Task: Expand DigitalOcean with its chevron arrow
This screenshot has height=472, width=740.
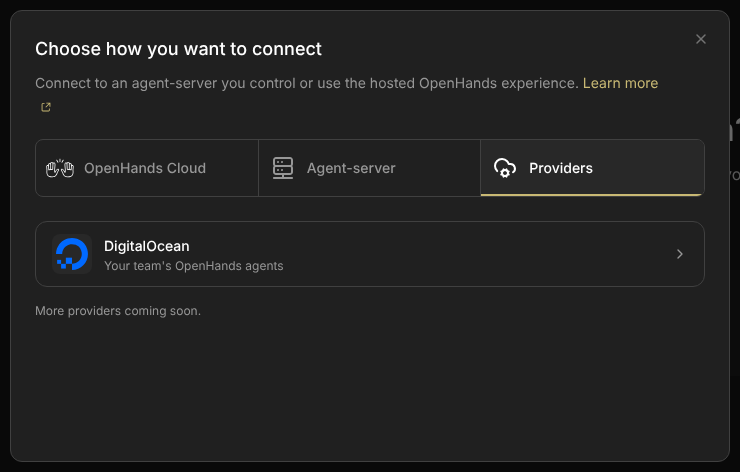Action: [680, 254]
